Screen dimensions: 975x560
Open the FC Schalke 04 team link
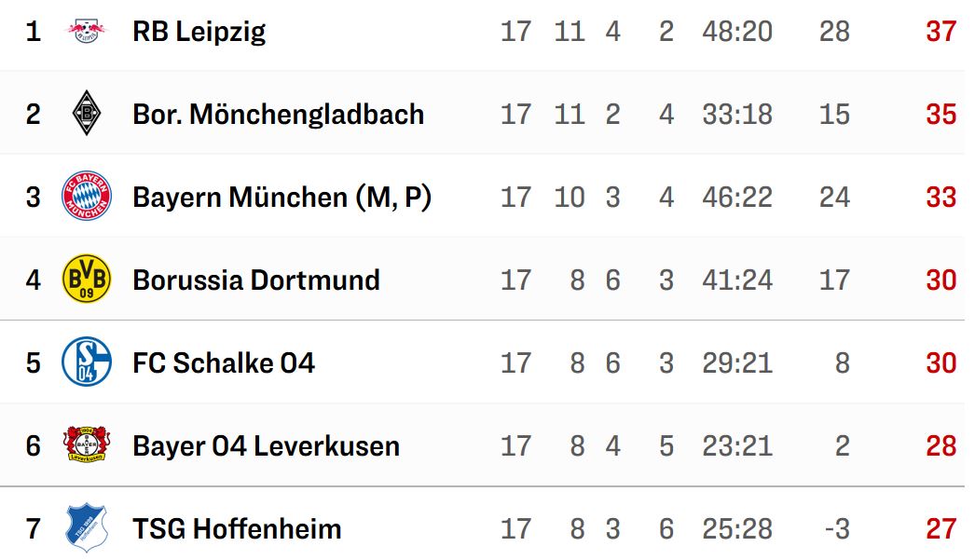224,363
